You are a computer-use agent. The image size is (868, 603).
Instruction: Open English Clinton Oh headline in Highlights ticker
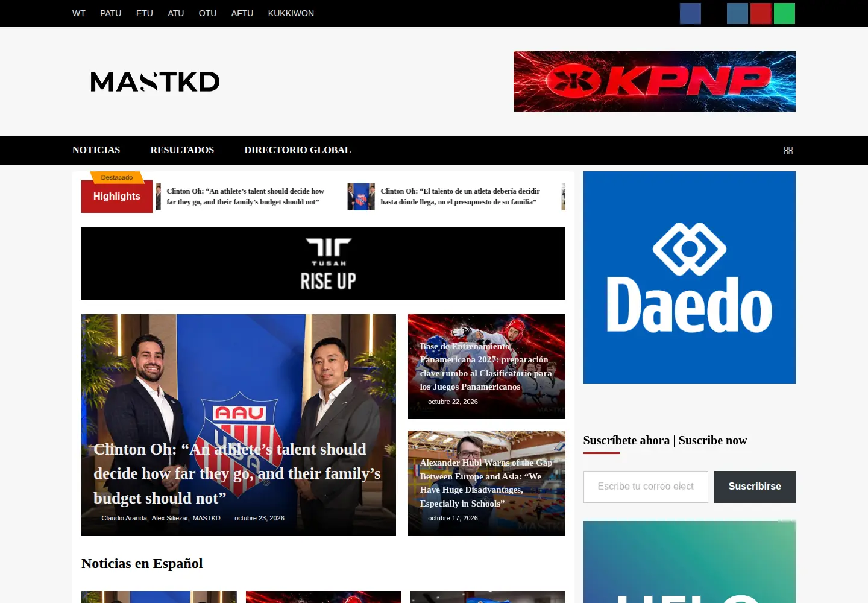click(245, 197)
